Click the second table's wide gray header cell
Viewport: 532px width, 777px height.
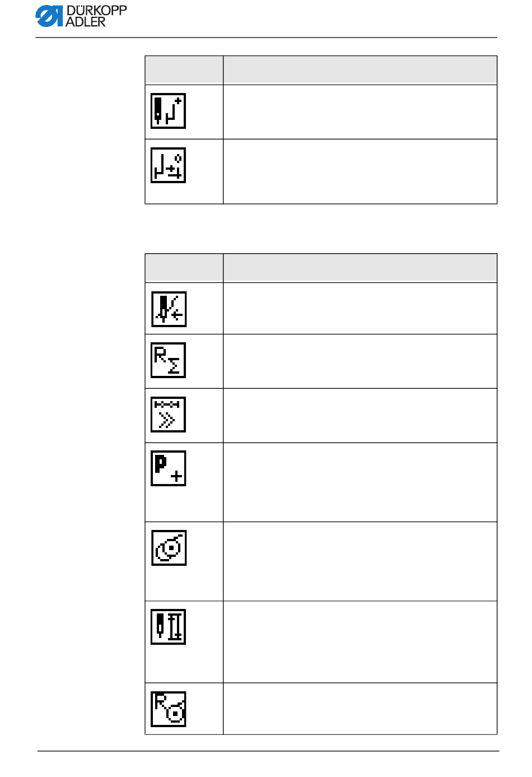(360, 268)
